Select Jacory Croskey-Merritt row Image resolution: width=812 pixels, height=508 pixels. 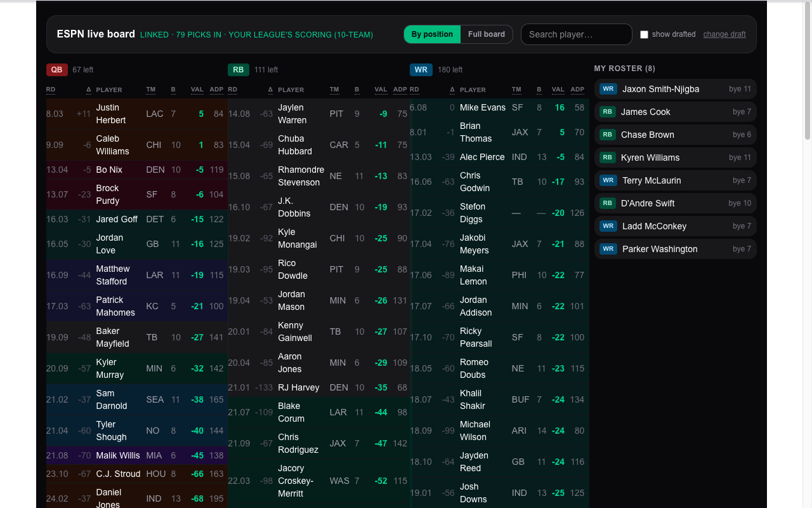tap(318, 481)
